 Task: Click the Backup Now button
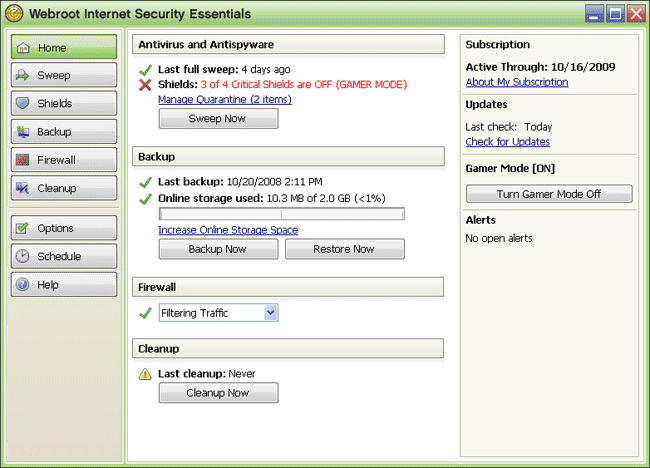tap(218, 249)
